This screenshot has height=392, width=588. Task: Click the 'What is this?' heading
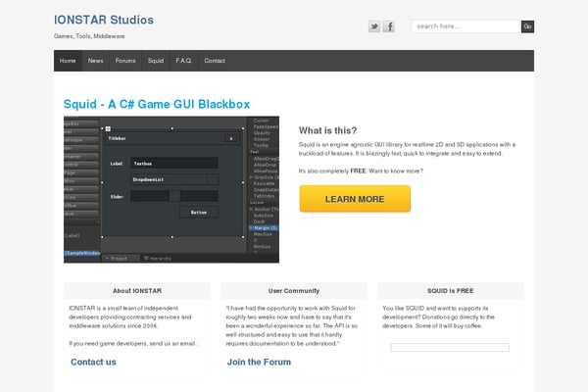[327, 130]
